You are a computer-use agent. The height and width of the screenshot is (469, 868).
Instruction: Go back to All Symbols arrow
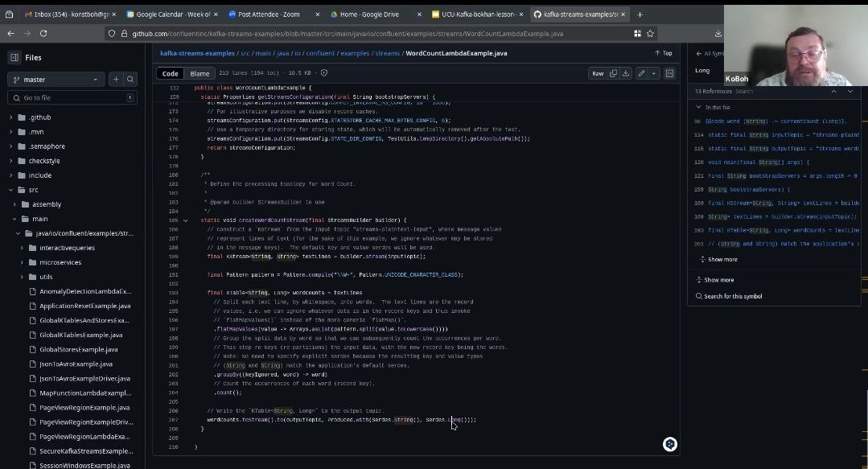698,54
